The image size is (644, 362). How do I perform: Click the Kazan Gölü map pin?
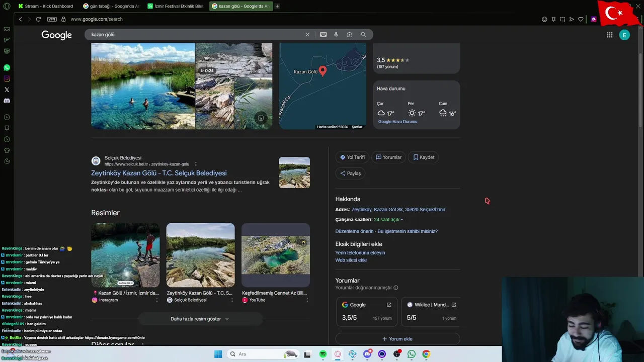click(x=323, y=71)
